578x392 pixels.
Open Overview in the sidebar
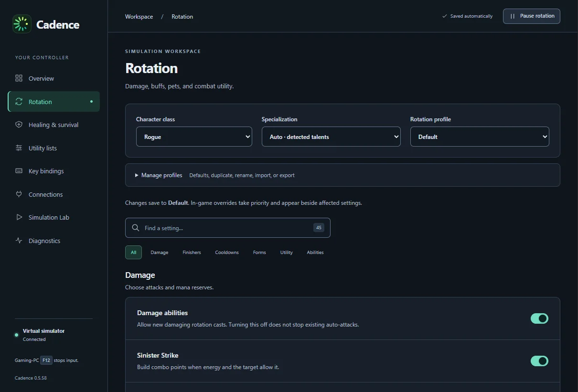54,78
